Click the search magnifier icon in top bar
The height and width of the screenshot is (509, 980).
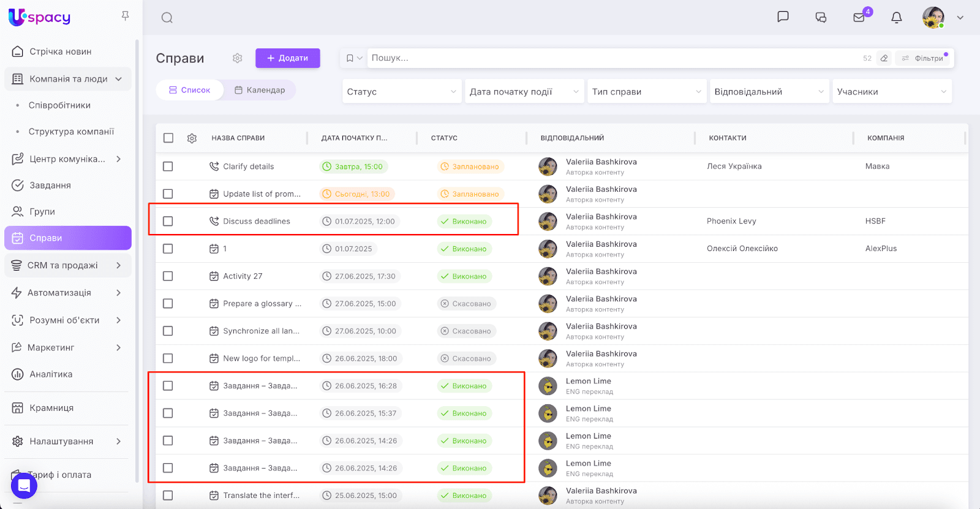167,18
